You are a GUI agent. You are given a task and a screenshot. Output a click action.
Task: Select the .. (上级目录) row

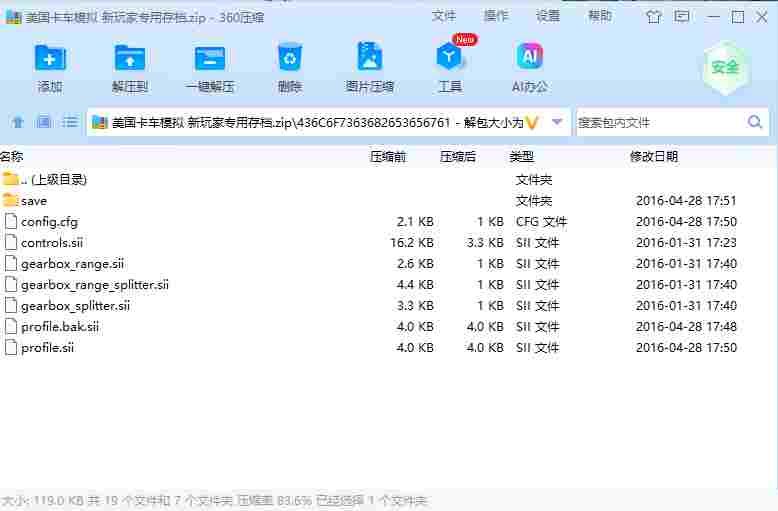click(x=388, y=179)
